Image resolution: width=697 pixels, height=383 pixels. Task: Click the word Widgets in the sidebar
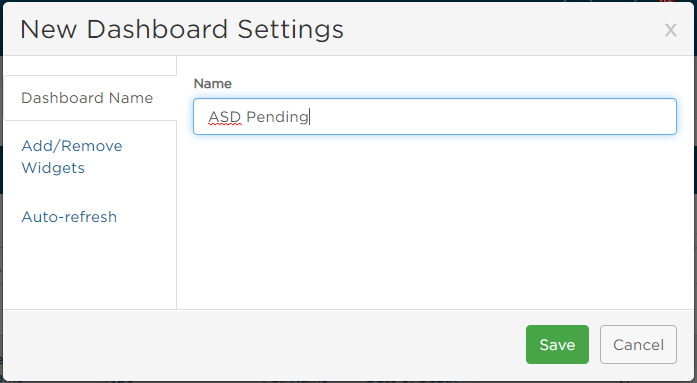pos(53,168)
